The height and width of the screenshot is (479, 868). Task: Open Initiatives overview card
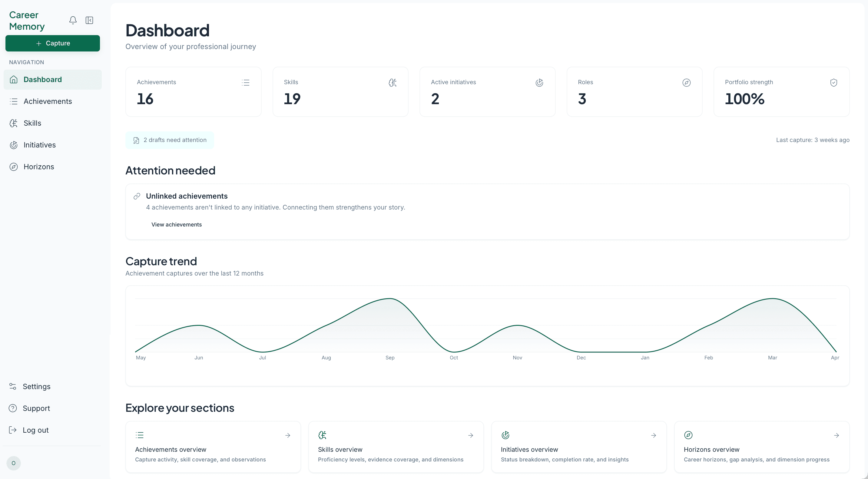(579, 447)
